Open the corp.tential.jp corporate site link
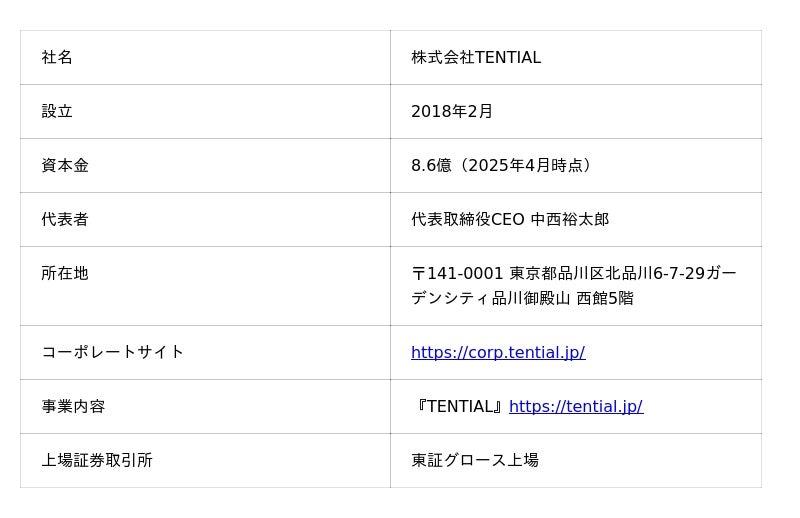The image size is (800, 518). coord(497,352)
